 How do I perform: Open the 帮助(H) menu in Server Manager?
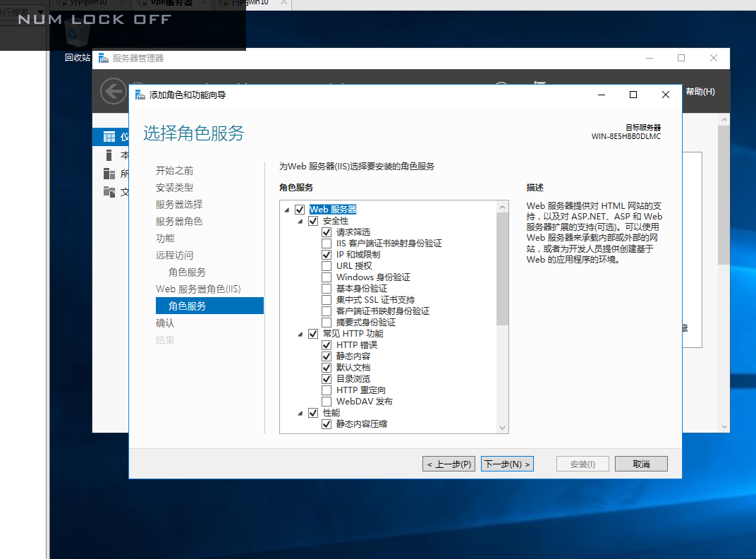[x=700, y=91]
